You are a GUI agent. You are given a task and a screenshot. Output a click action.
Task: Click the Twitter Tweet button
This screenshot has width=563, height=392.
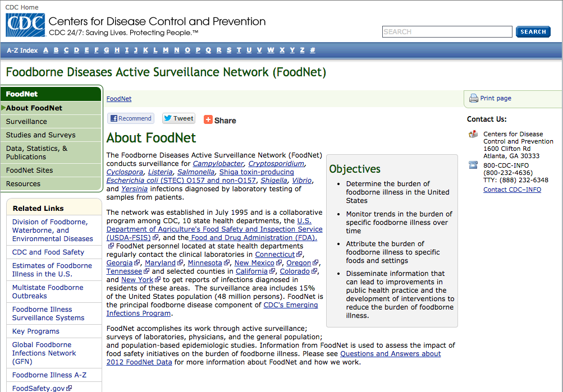pyautogui.click(x=178, y=118)
